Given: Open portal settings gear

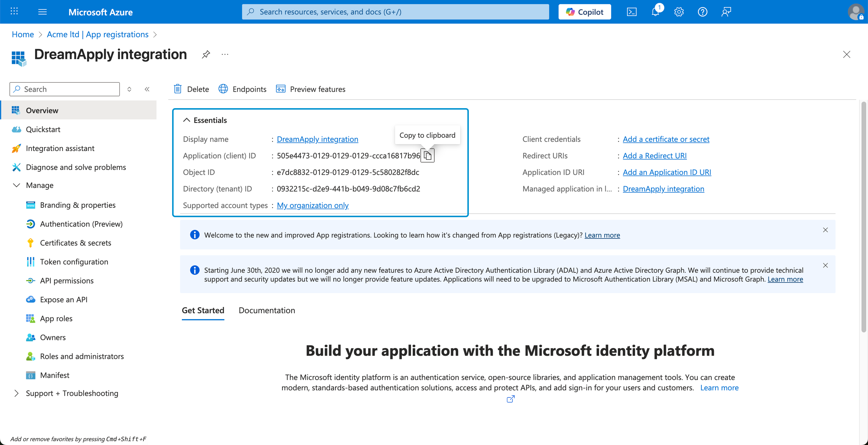Looking at the screenshot, I should click(679, 12).
